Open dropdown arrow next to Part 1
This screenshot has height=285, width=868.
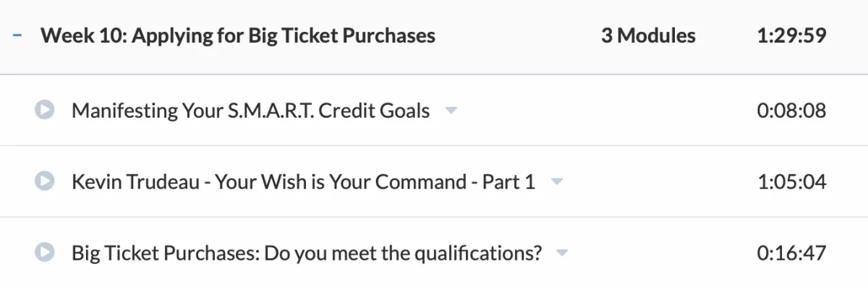pos(556,182)
